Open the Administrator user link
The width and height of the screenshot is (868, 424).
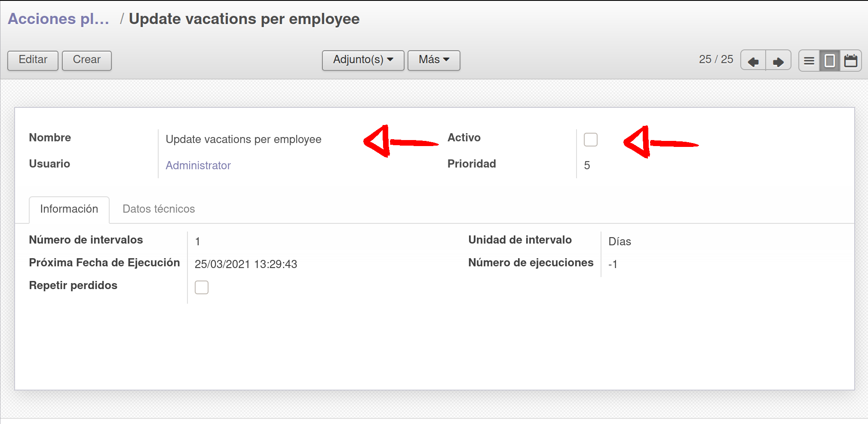tap(198, 165)
